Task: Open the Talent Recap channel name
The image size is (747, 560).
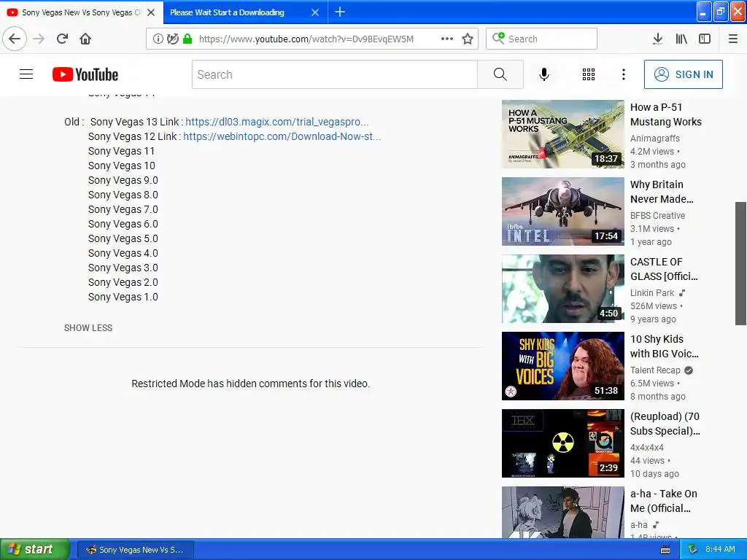Action: (655, 370)
